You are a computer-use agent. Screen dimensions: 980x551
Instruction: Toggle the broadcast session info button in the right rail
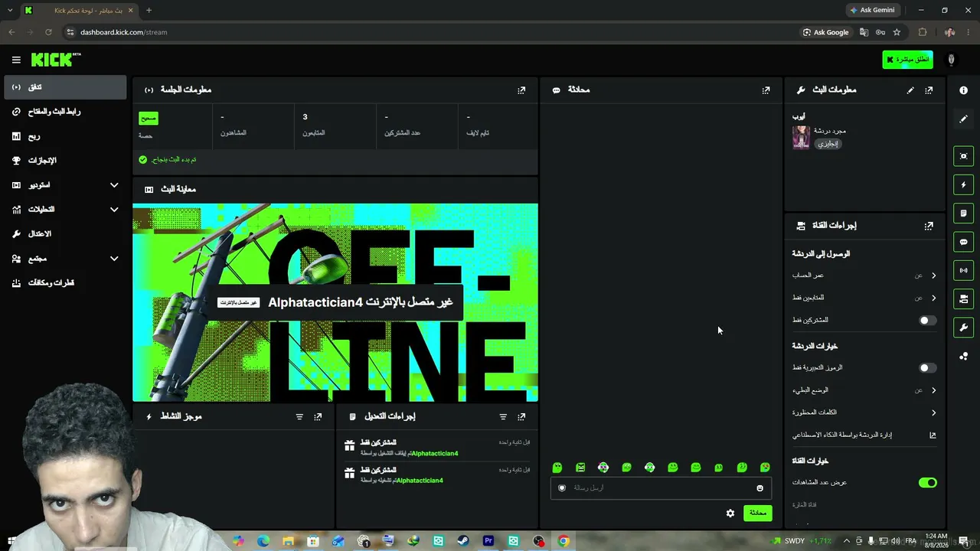[963, 270]
